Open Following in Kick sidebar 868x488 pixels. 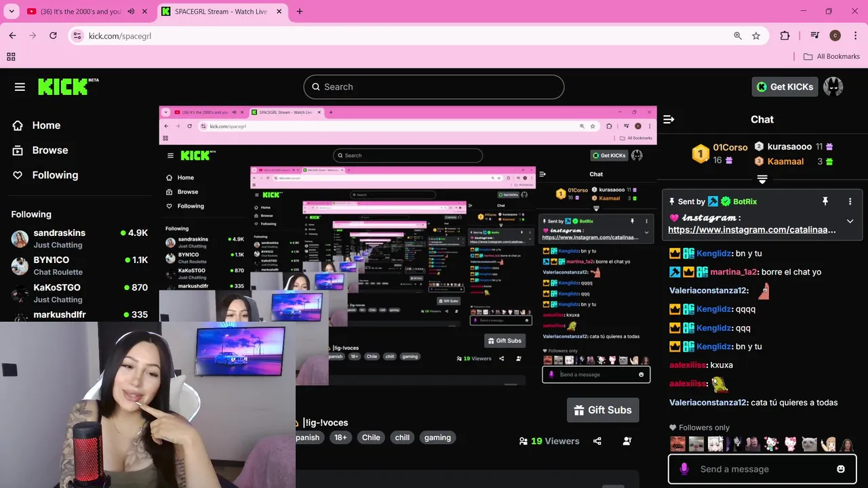pos(55,175)
